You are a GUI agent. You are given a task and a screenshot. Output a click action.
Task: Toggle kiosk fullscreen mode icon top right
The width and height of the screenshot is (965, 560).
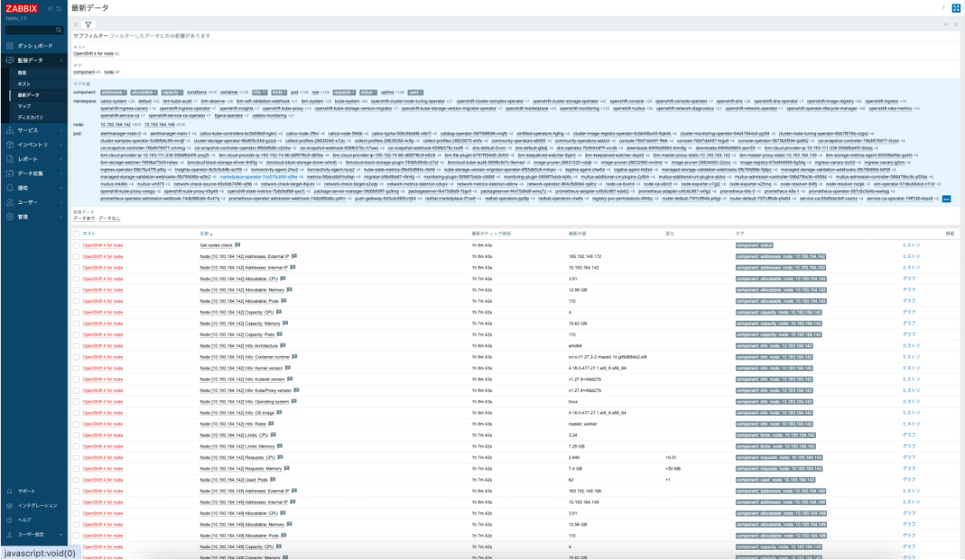click(956, 8)
